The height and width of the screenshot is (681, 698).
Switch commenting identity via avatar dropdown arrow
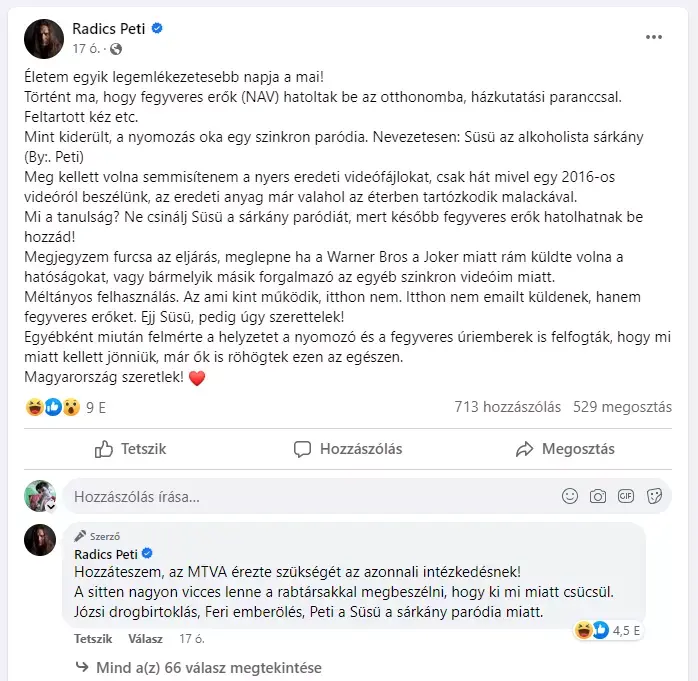[x=51, y=507]
